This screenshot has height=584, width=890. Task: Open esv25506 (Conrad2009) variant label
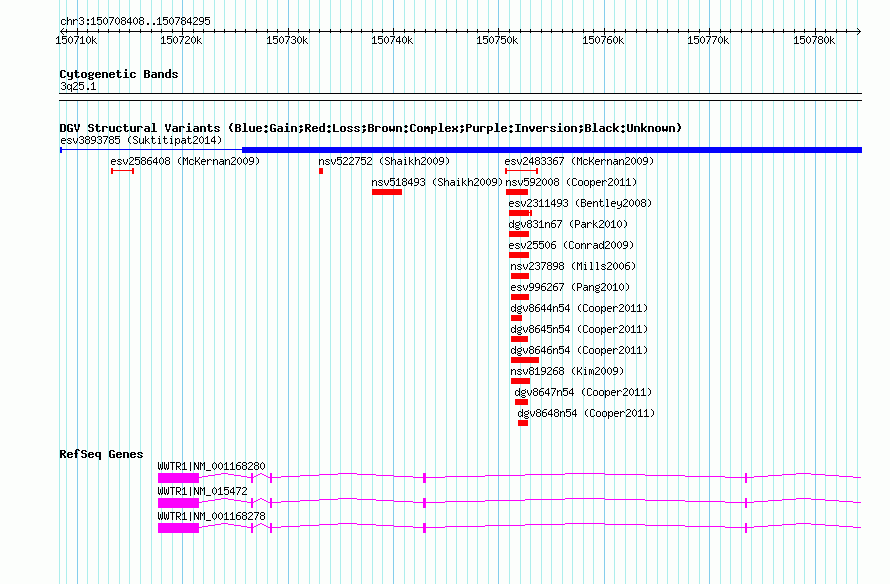coord(571,245)
